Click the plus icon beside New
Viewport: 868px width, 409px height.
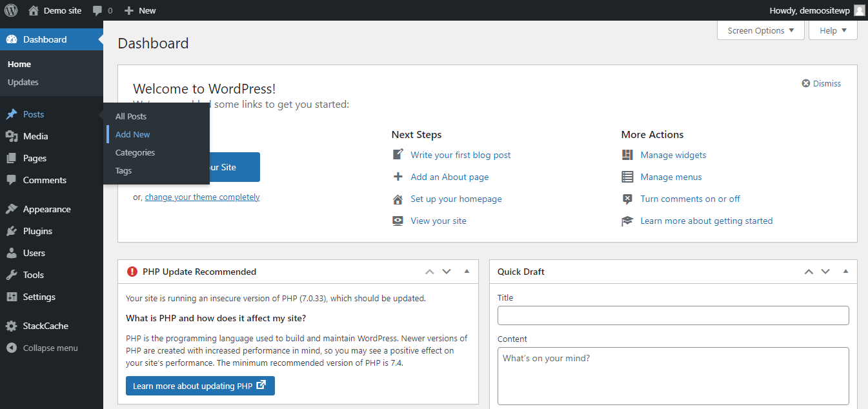[129, 10]
